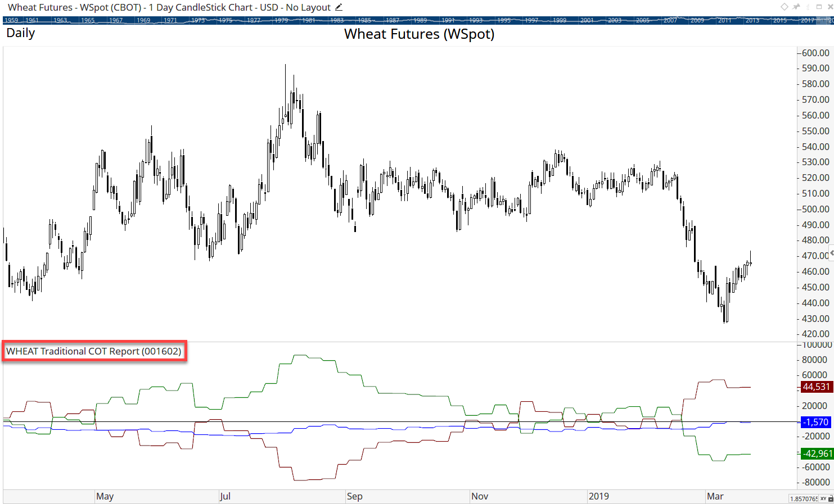Pin the chart window with pushpin icon
Image resolution: width=834 pixels, height=504 pixels.
(x=796, y=7)
